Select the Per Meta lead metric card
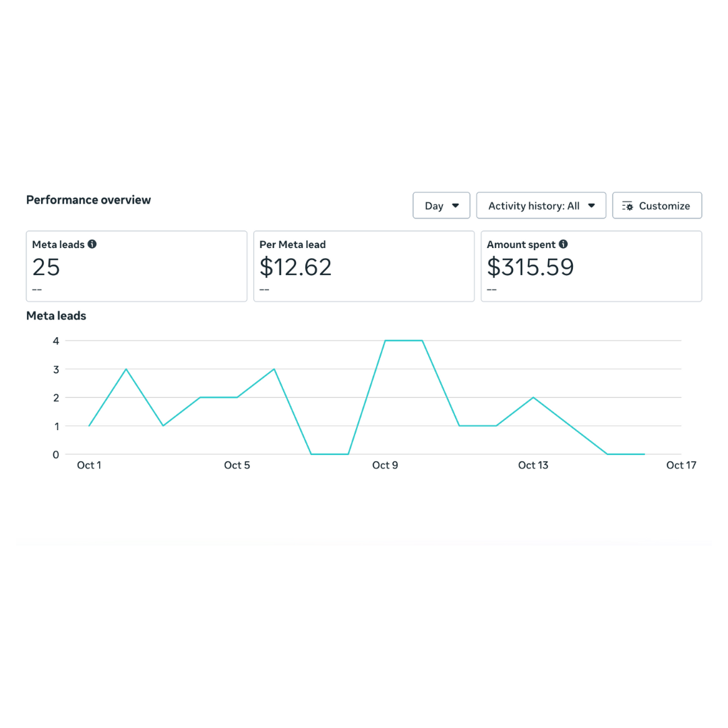This screenshot has height=728, width=728. 364,266
